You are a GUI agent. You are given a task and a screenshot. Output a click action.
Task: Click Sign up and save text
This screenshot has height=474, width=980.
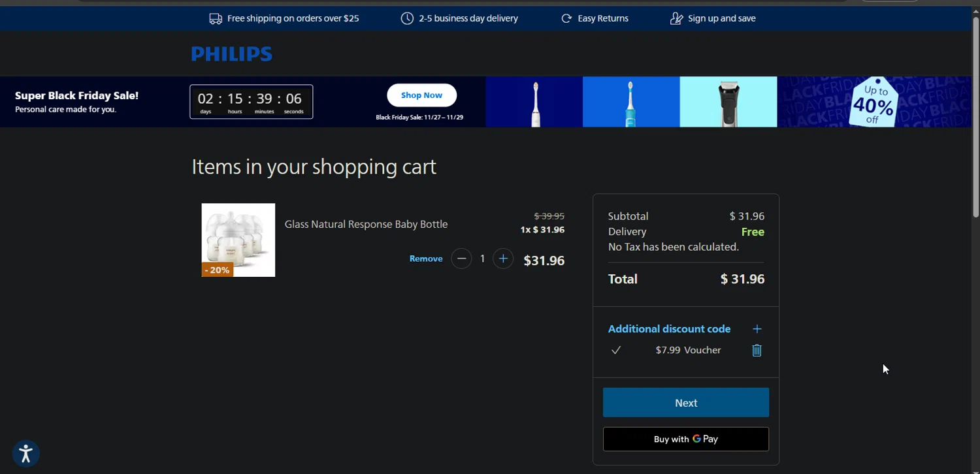[722, 18]
